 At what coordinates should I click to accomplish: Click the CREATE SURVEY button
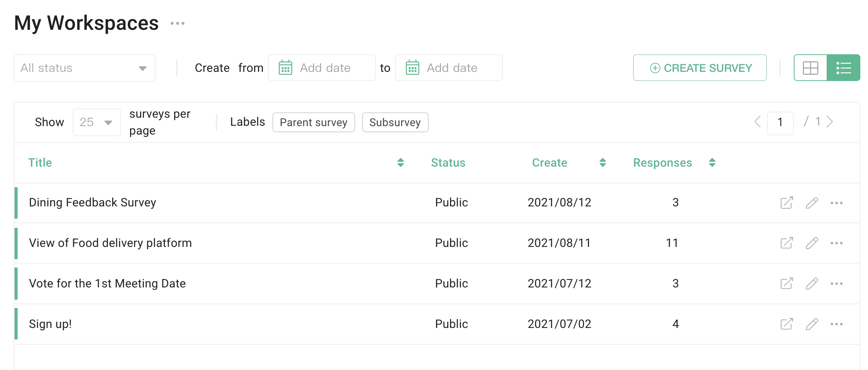click(x=700, y=68)
